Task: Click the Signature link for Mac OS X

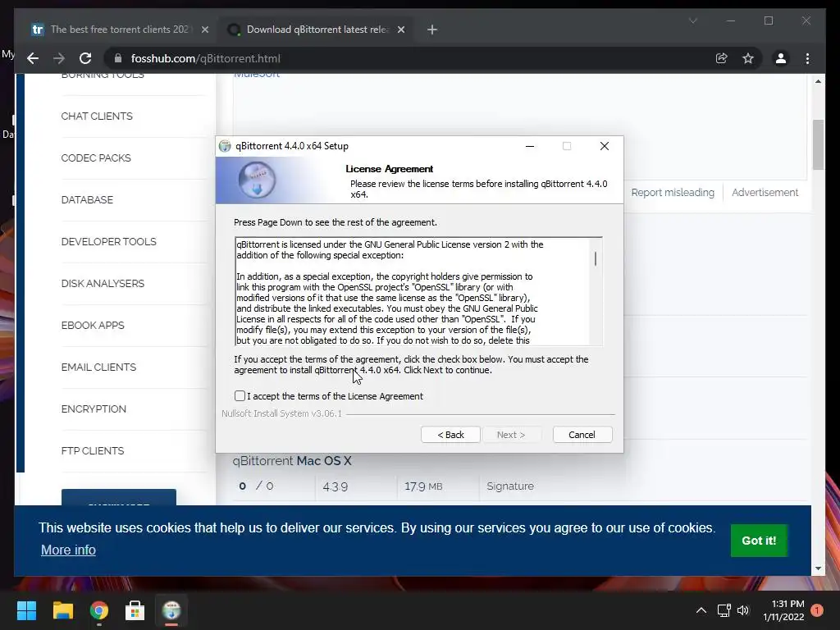Action: coord(510,486)
